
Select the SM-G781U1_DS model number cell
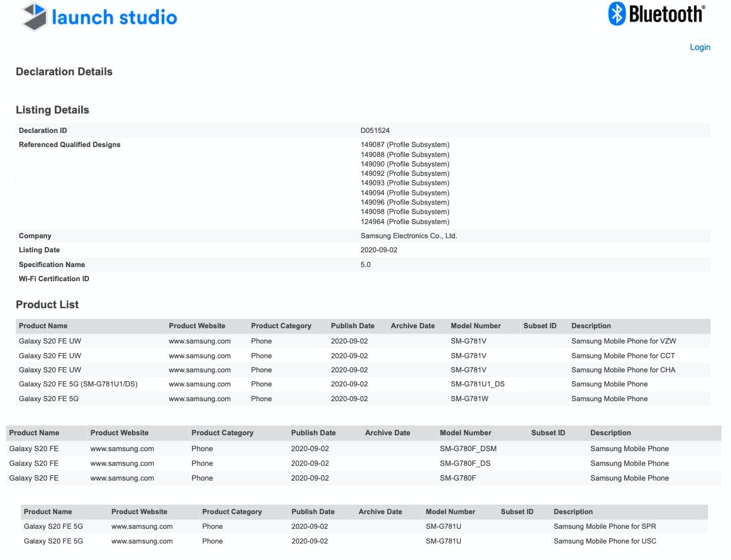pos(478,384)
